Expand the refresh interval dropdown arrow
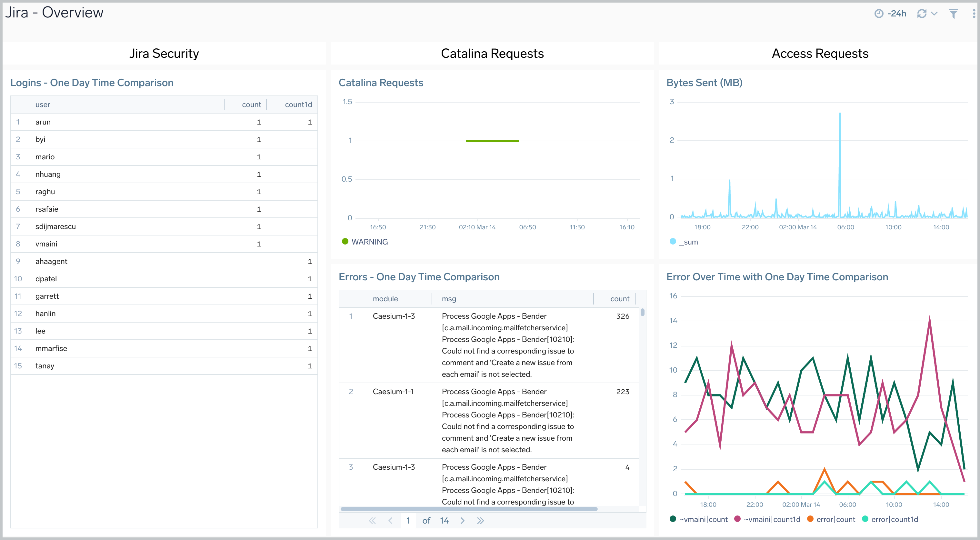 point(934,14)
